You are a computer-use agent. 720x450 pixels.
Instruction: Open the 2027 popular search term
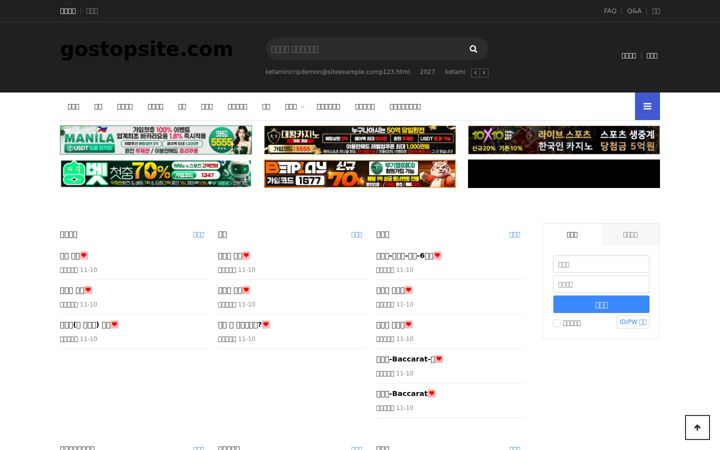[427, 72]
